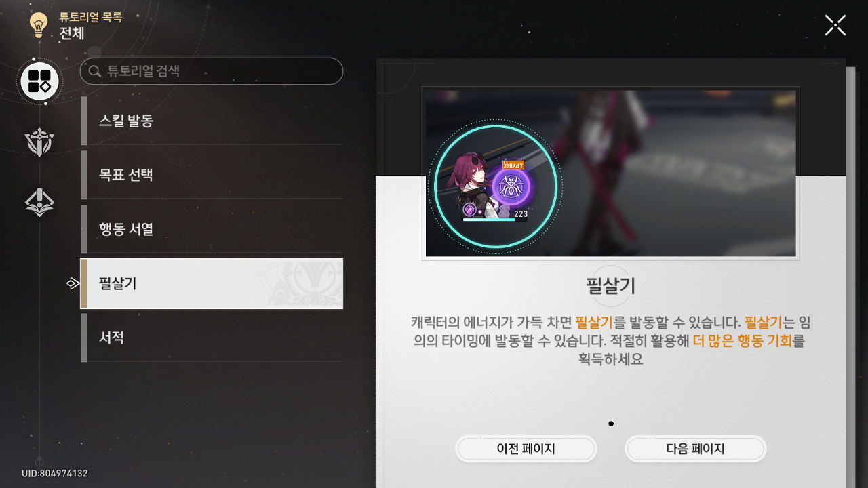Advance with the 다음 페이지 button

pyautogui.click(x=696, y=449)
